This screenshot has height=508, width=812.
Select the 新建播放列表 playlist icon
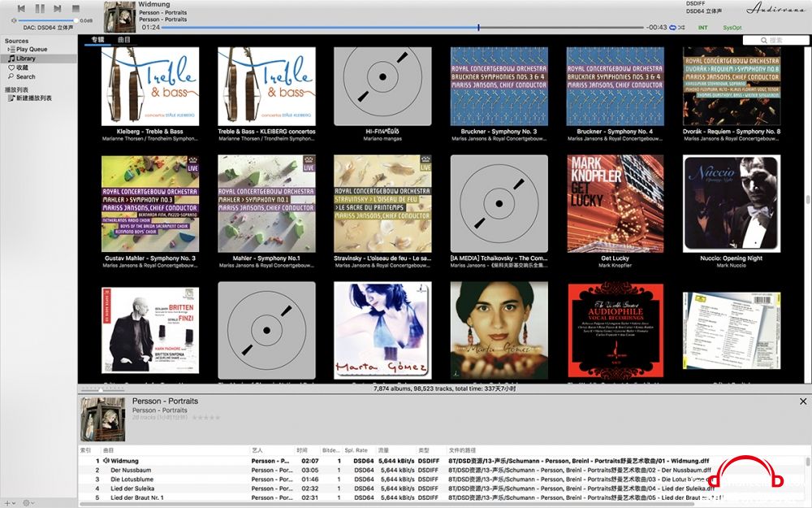point(11,98)
